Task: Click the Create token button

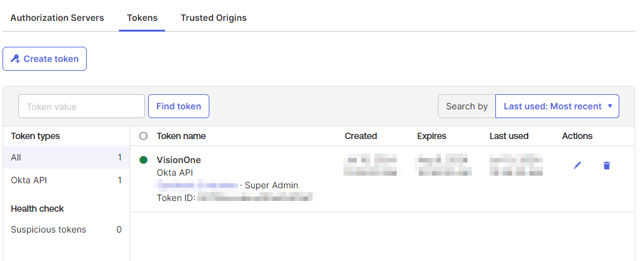Action: 45,59
